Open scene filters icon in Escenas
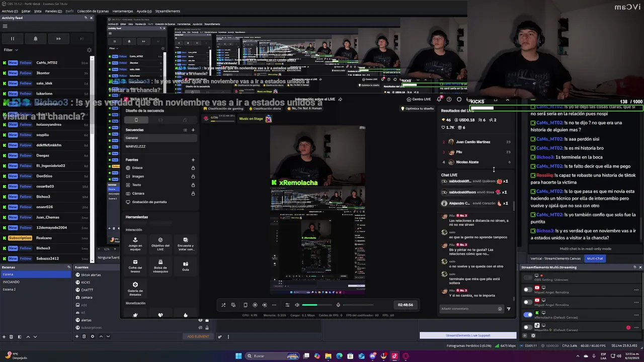The image size is (644, 362). point(20,336)
